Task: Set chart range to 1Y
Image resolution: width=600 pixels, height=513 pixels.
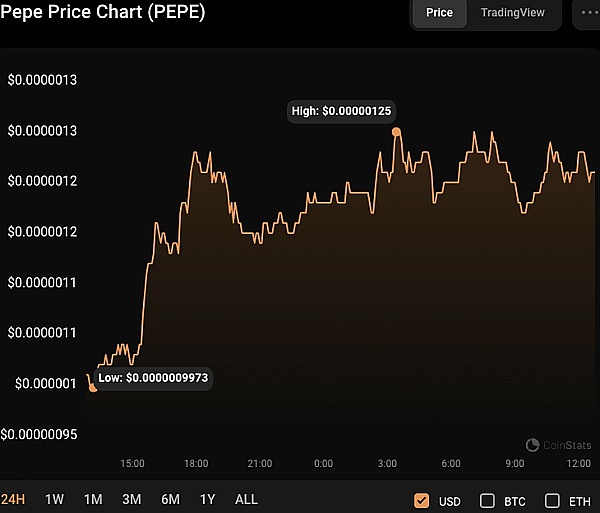Action: 207,499
